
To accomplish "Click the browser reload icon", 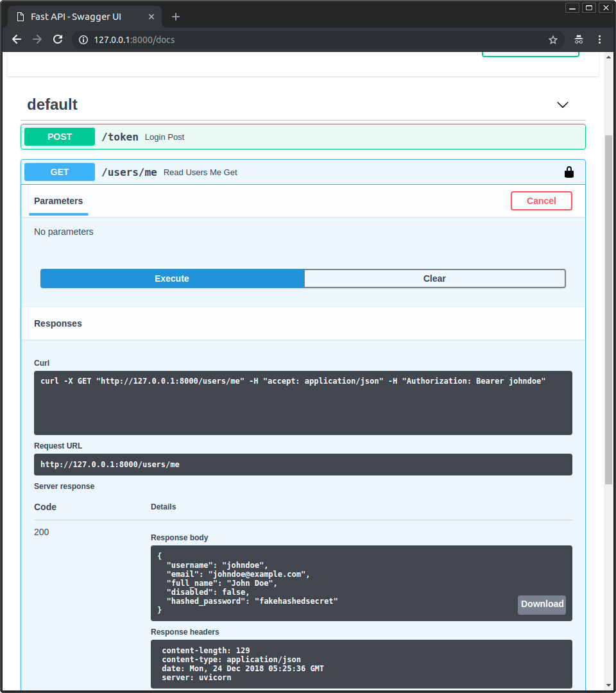I will click(x=58, y=39).
